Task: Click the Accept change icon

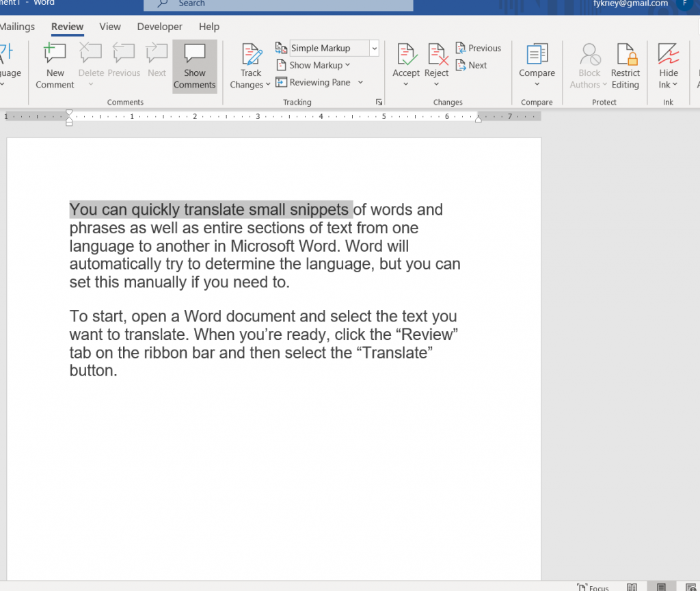Action: tap(406, 55)
